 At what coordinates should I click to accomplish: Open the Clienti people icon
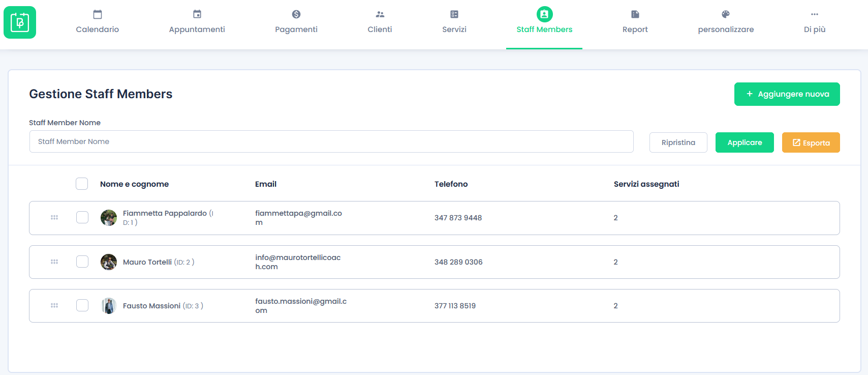click(x=380, y=14)
